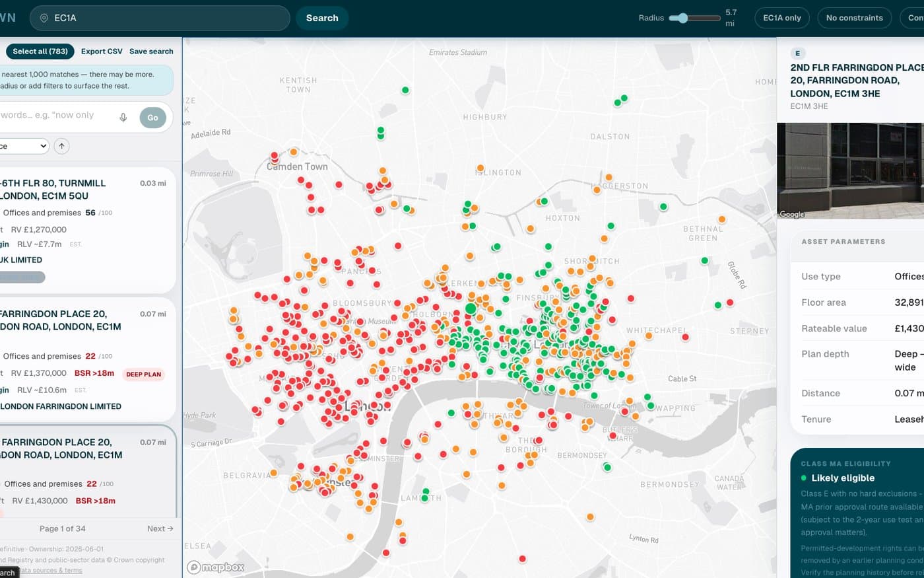Select the green marker below the Bethnal Green label
This screenshot has width=924, height=578.
pyautogui.click(x=704, y=260)
